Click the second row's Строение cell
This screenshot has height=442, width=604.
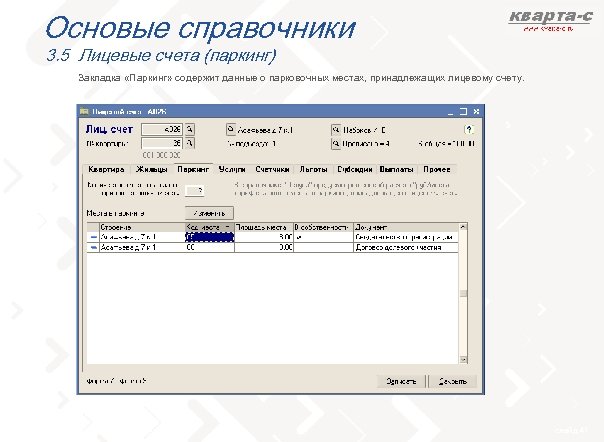pos(142,247)
